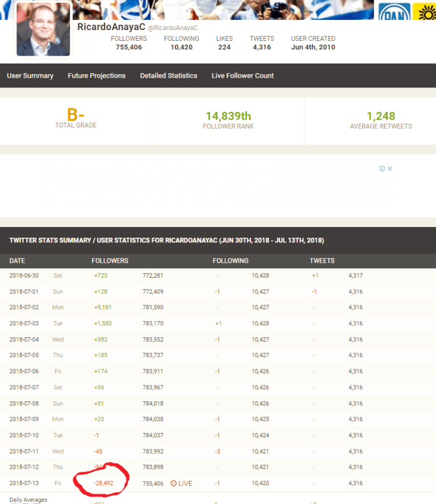Click the B- total grade
The height and width of the screenshot is (504, 436).
tap(76, 115)
